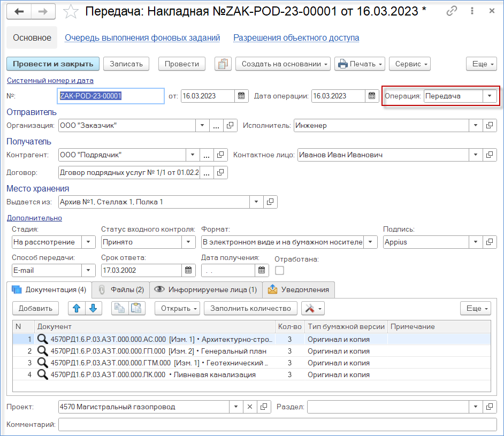Open magnifier icon for document row 1
The image size is (504, 436).
pos(42,339)
